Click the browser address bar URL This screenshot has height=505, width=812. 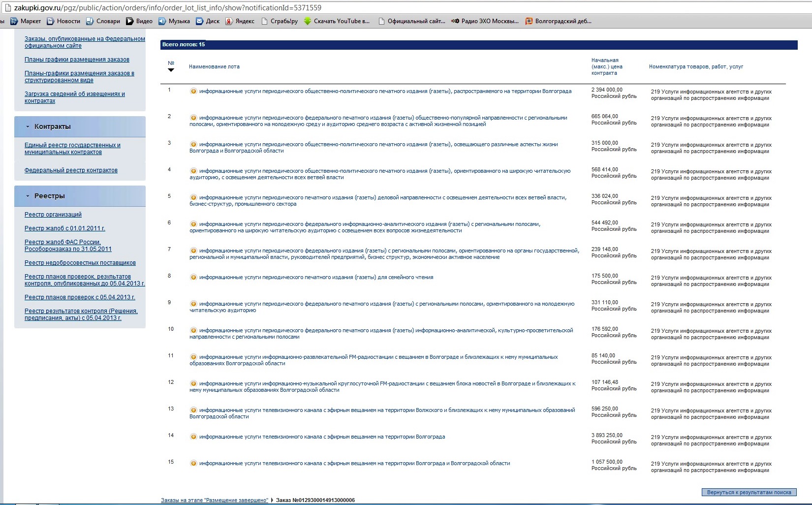coord(167,8)
